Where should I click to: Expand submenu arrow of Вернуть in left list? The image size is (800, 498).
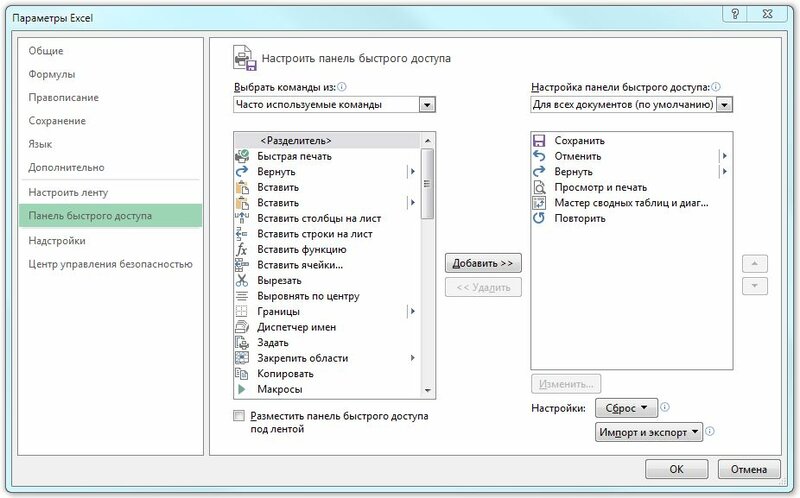click(412, 171)
